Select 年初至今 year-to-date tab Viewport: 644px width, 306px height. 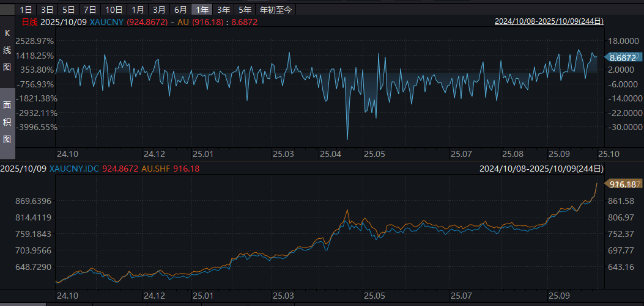(276, 10)
